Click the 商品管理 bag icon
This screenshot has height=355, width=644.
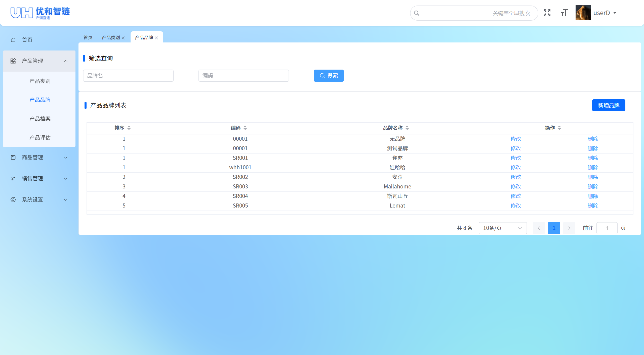click(x=13, y=157)
